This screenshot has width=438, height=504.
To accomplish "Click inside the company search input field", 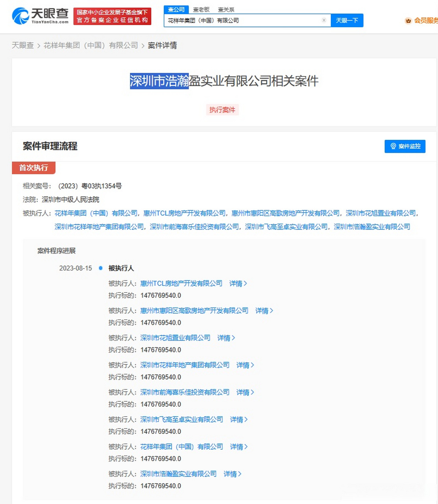I will pyautogui.click(x=244, y=20).
